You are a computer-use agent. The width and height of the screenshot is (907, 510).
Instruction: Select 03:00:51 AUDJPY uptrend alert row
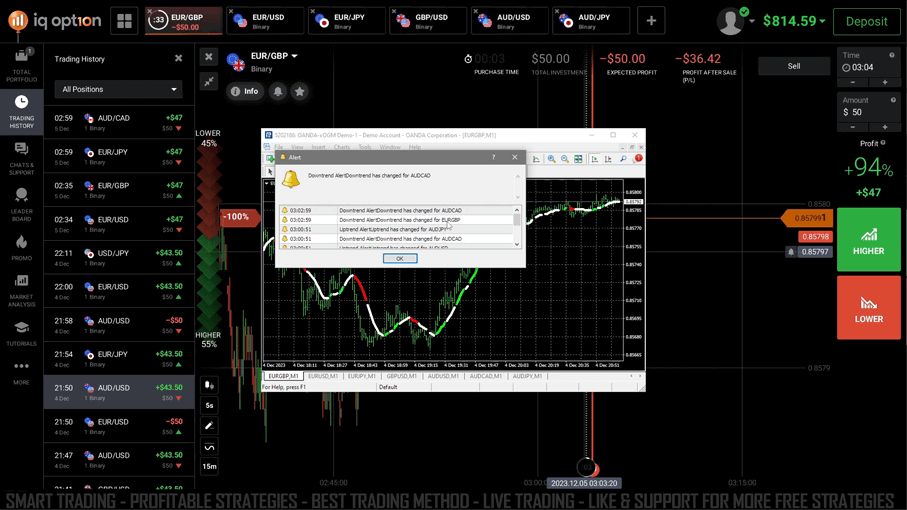point(397,229)
